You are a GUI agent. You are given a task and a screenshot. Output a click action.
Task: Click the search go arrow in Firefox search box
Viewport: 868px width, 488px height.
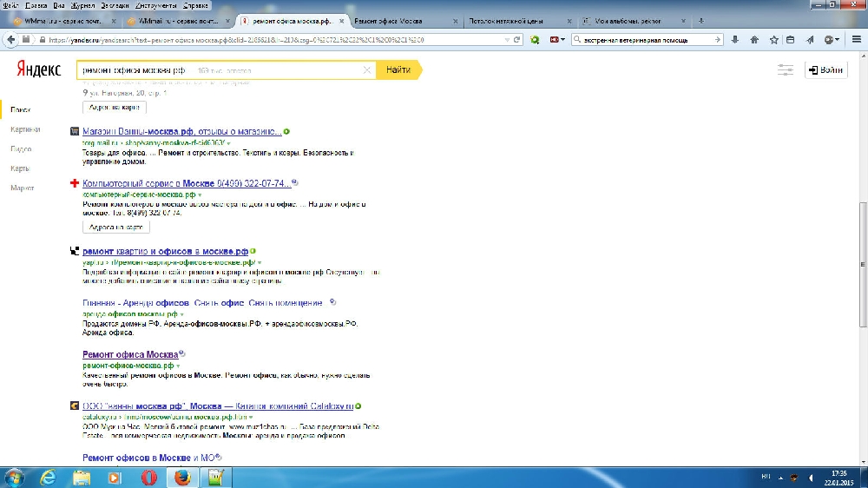pos(718,40)
